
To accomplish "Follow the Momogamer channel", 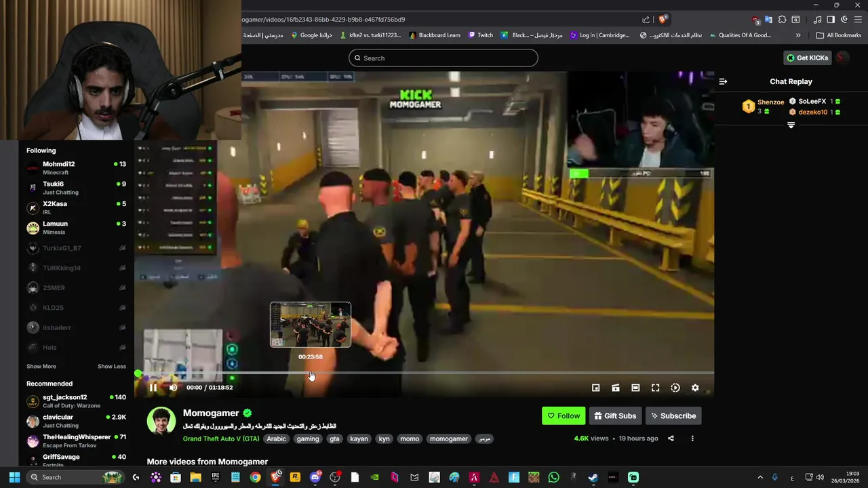I will [564, 416].
